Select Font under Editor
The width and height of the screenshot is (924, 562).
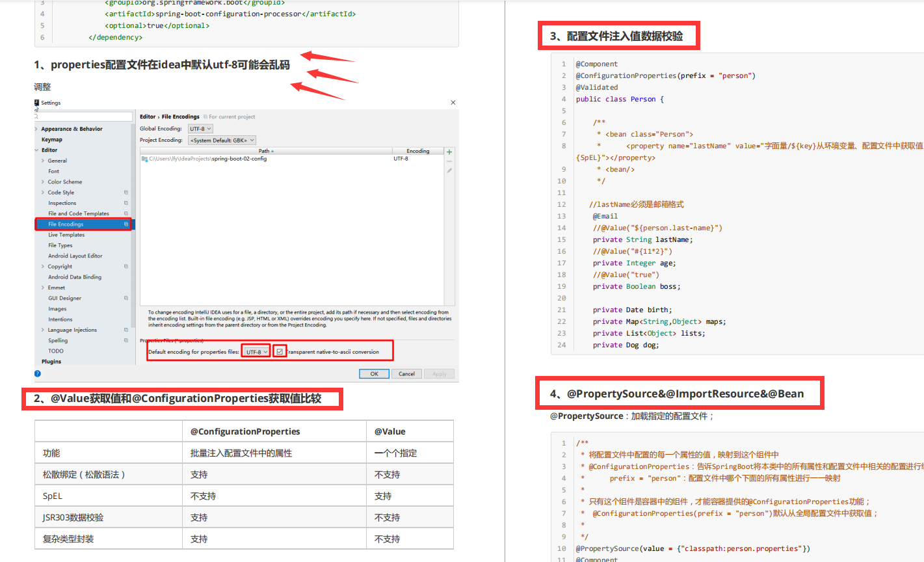53,171
